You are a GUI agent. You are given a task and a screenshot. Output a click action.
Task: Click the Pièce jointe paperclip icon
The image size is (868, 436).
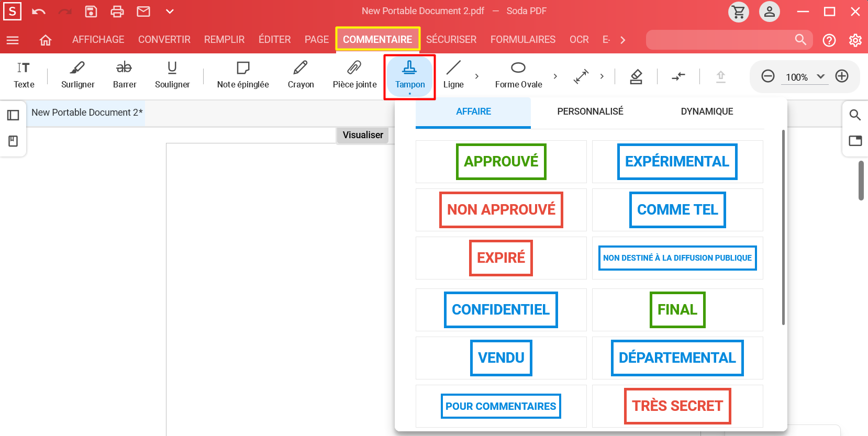pos(354,75)
